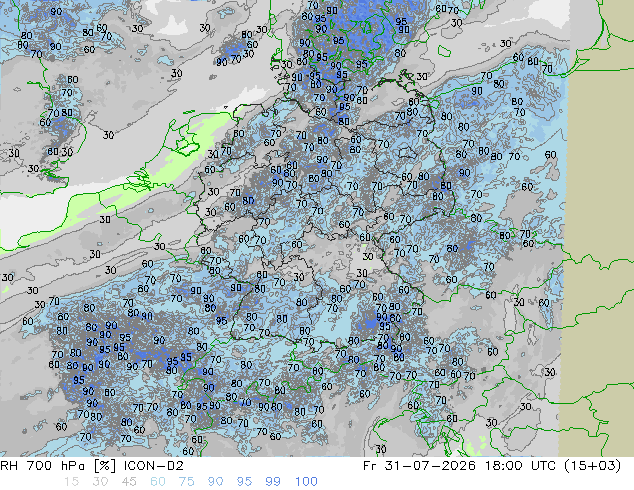Select legend value 45
The width and height of the screenshot is (634, 490).
click(129, 482)
